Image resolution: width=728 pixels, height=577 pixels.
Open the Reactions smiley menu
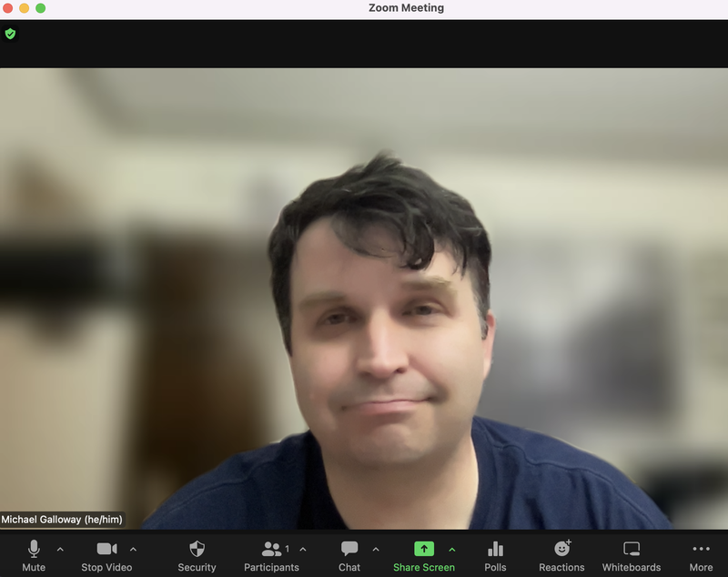pyautogui.click(x=561, y=556)
